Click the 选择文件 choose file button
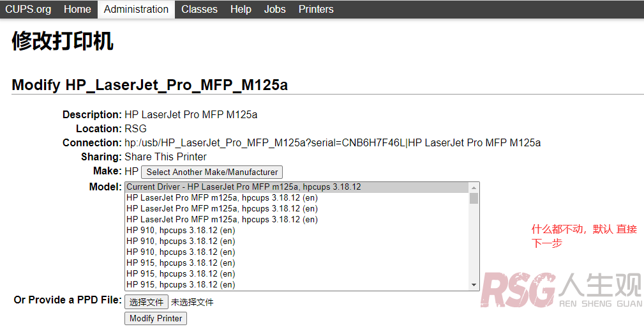The width and height of the screenshot is (644, 336). pos(146,302)
